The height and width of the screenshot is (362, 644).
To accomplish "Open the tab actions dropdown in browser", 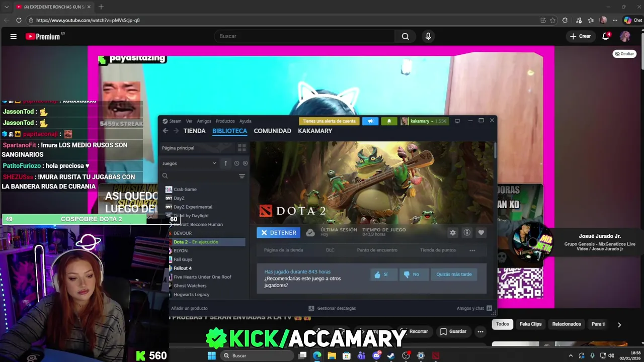I will (6, 7).
